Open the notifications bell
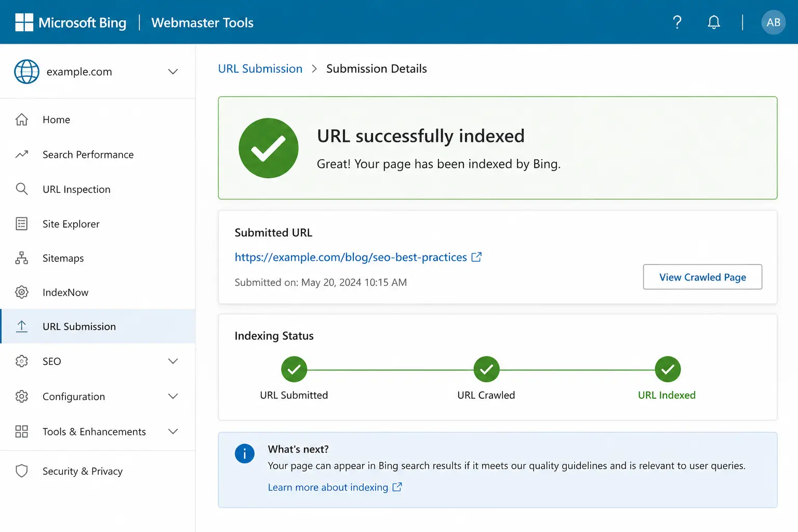 click(714, 22)
